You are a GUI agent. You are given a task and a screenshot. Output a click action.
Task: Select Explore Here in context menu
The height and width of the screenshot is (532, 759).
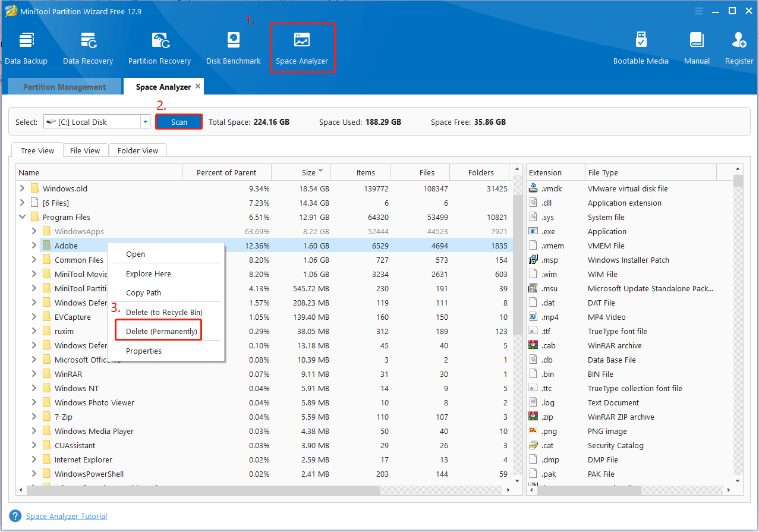click(149, 274)
